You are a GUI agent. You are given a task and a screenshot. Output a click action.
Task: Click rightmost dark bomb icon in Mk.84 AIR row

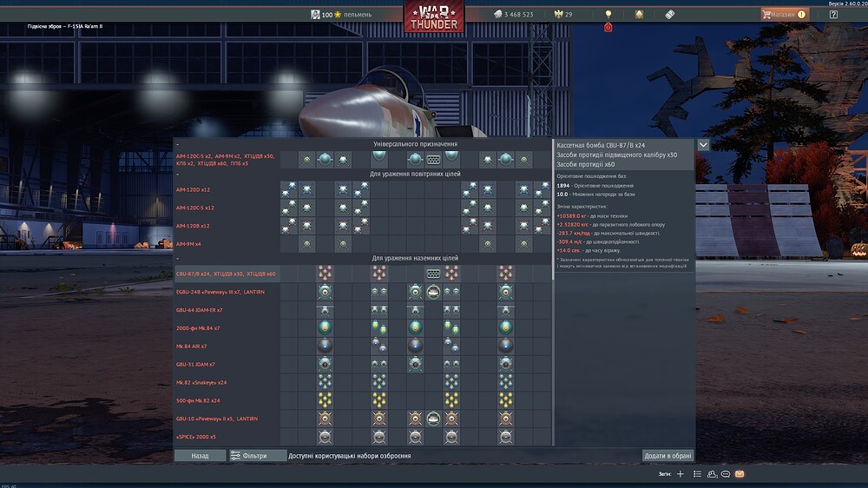505,346
